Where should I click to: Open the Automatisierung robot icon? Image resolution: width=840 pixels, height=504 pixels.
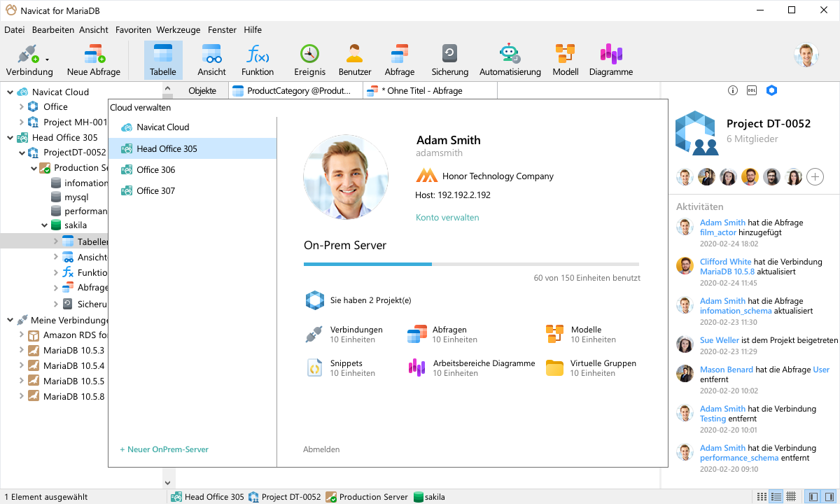point(510,60)
